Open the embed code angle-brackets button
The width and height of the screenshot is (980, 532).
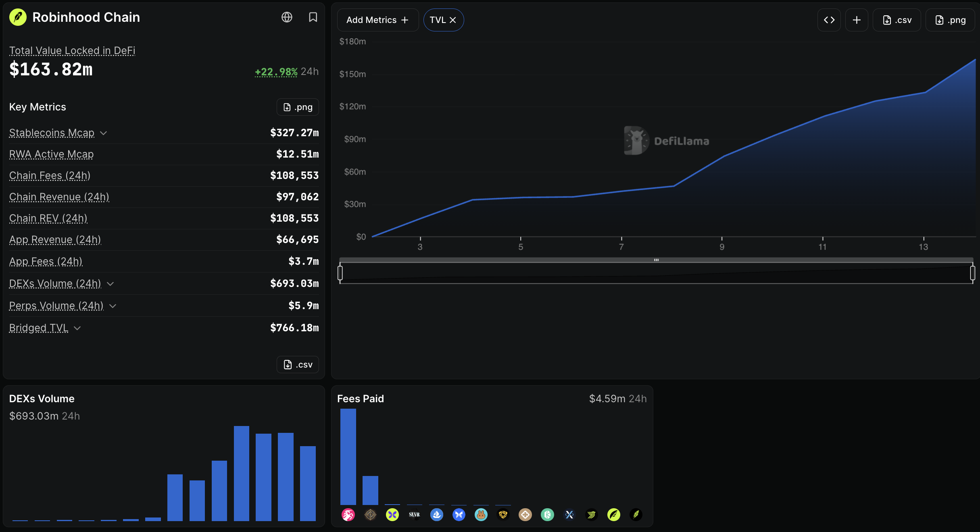(x=829, y=20)
